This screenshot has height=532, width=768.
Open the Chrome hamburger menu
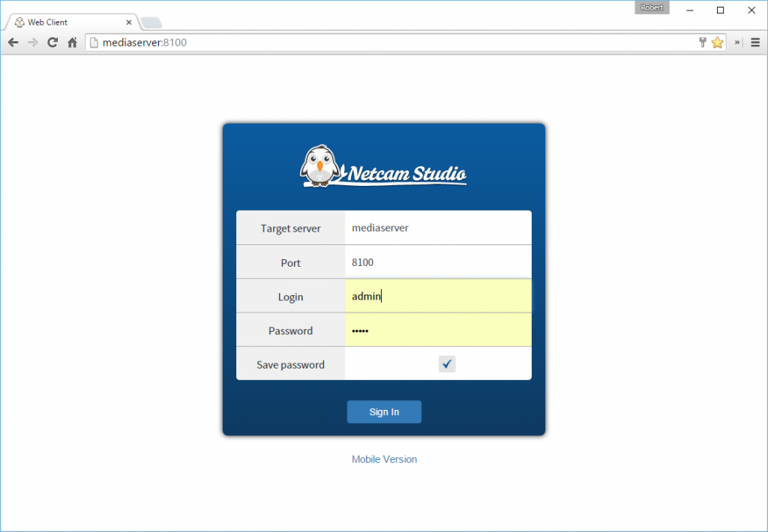tap(755, 42)
